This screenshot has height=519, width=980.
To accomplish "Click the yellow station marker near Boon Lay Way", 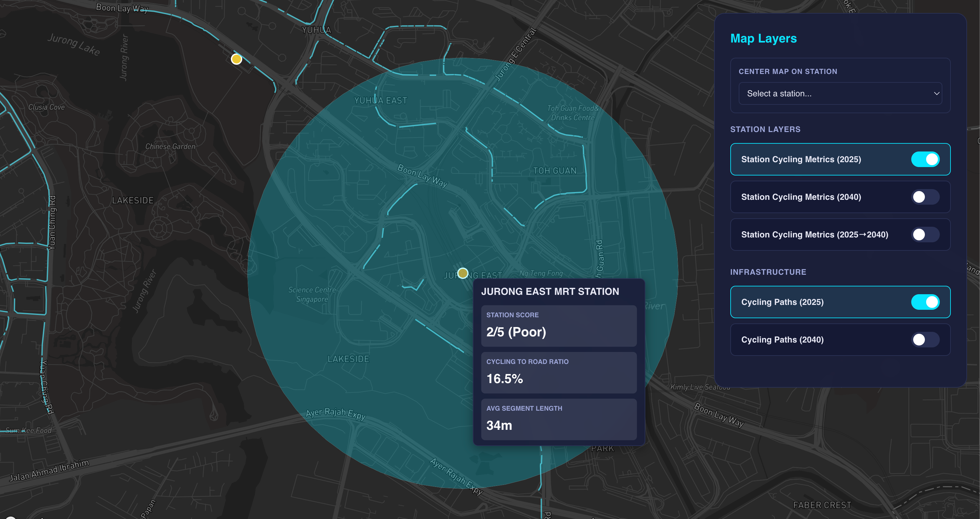I will [236, 59].
